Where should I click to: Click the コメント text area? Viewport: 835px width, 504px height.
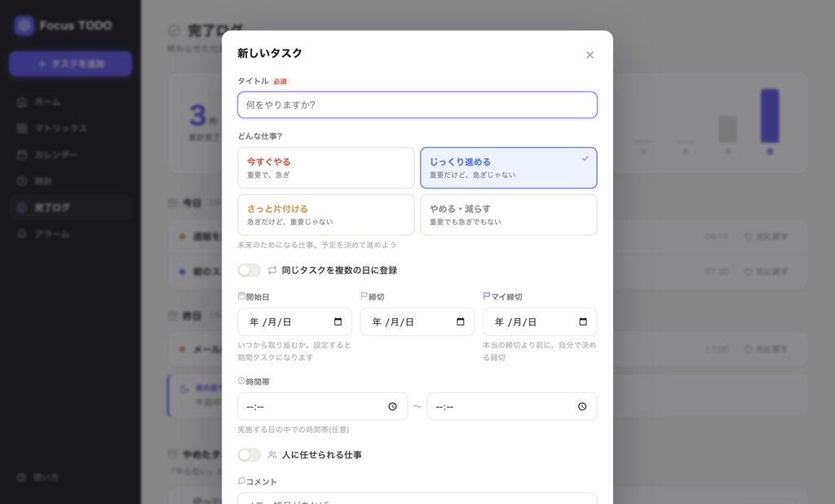click(417, 498)
